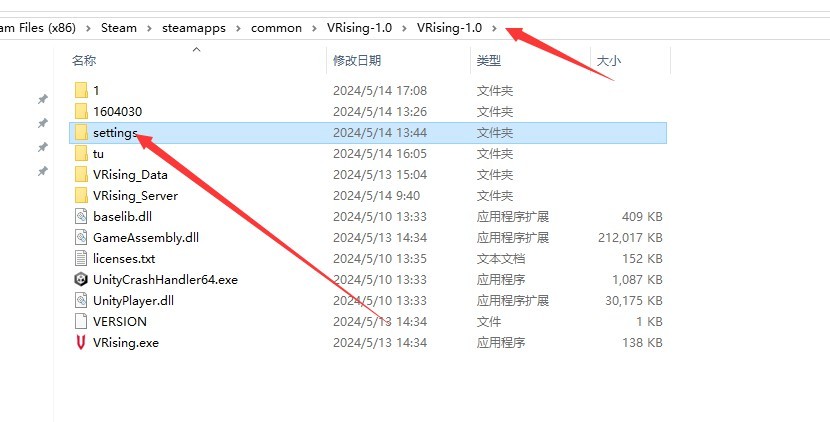The height and width of the screenshot is (422, 830).
Task: Click the first pinned quick-access pin icon
Action: (x=42, y=100)
